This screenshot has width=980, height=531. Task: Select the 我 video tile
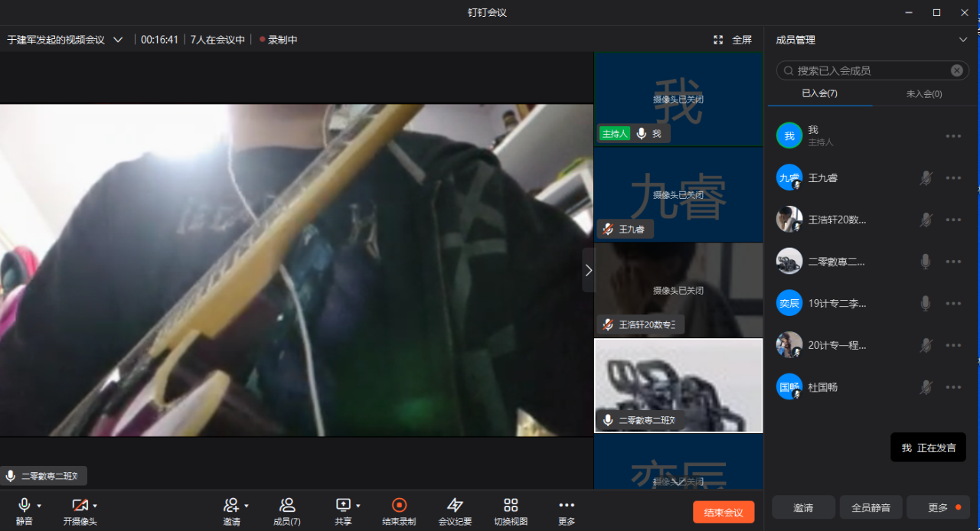(x=678, y=99)
